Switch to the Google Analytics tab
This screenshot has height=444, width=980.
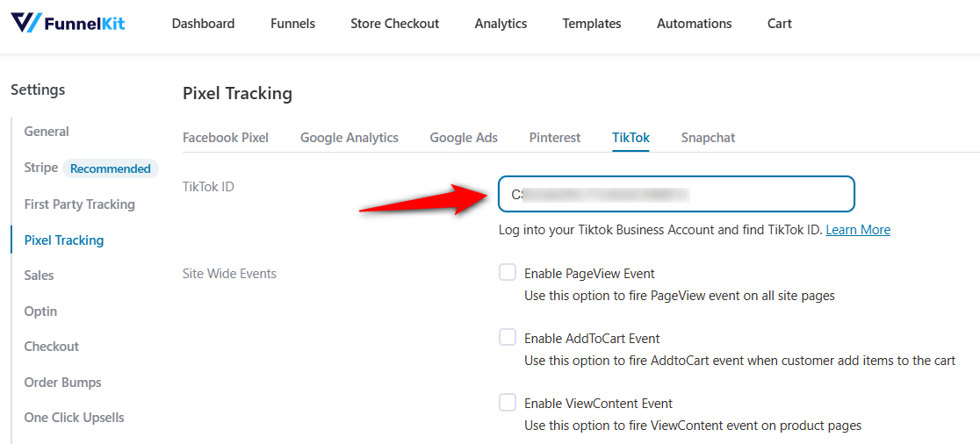click(349, 138)
